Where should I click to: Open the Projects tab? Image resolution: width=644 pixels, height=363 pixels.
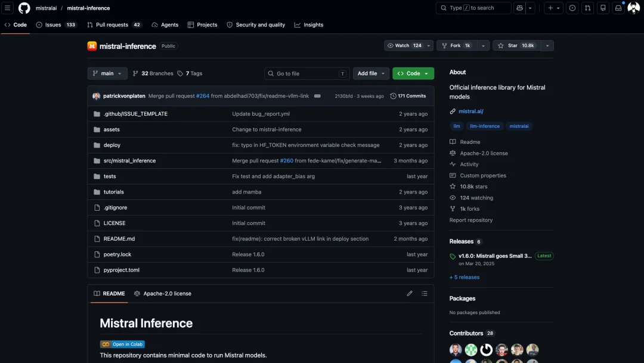[203, 24]
